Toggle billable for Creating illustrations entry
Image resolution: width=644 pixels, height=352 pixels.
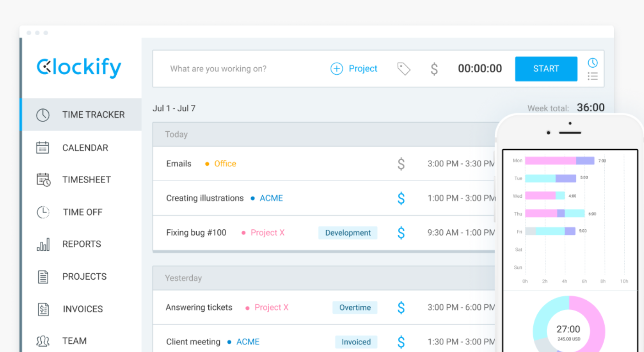click(x=401, y=198)
